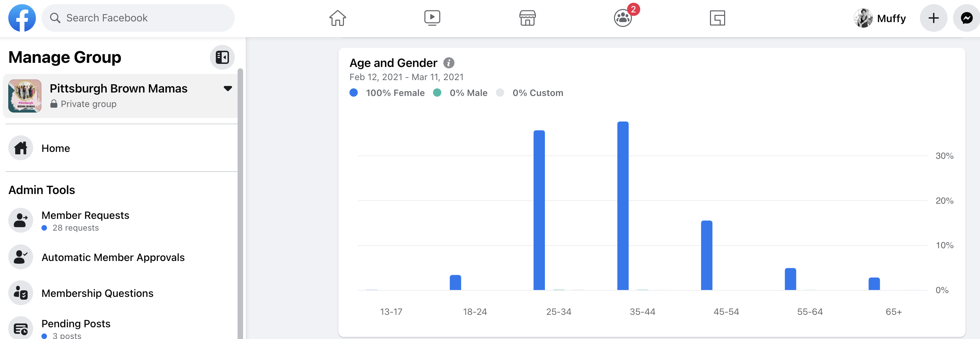Open the Groups icon with 2 notifications
The height and width of the screenshot is (339, 980).
623,18
